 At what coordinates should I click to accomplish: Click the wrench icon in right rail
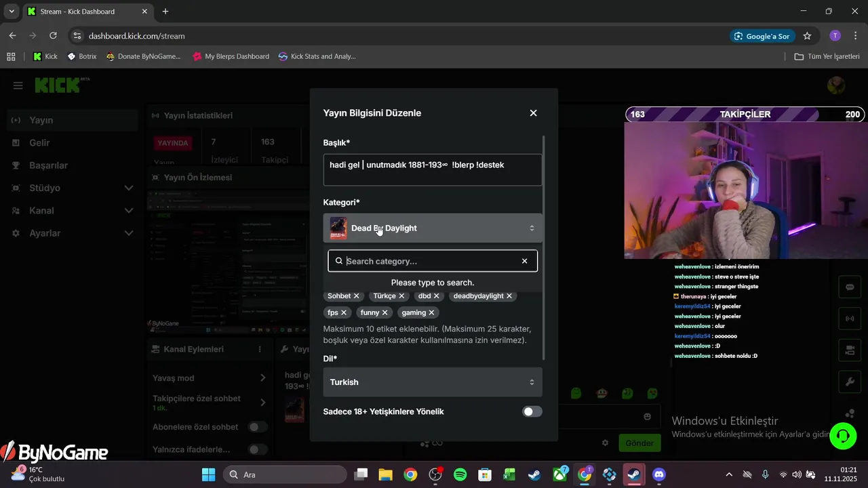point(850,382)
